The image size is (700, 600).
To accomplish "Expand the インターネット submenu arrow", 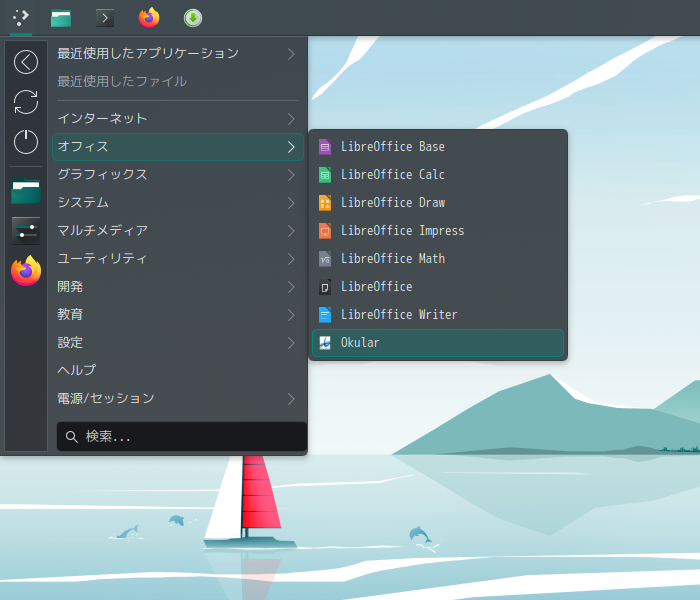I will [x=291, y=119].
